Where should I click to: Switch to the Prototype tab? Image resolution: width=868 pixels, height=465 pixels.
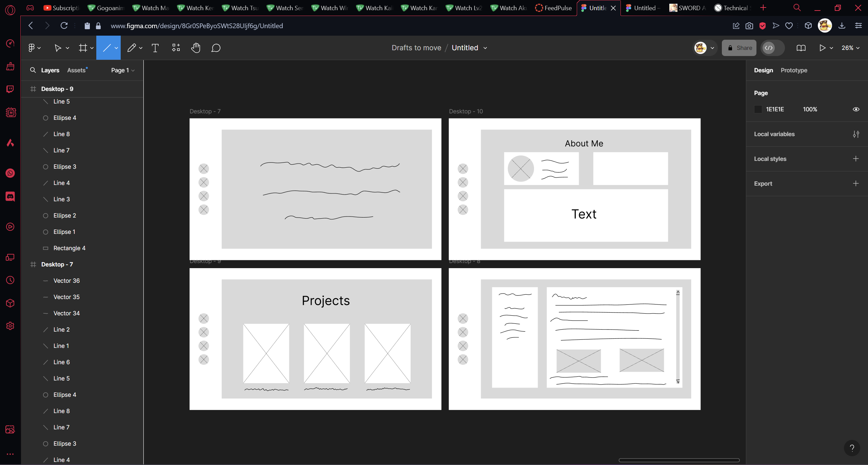794,70
